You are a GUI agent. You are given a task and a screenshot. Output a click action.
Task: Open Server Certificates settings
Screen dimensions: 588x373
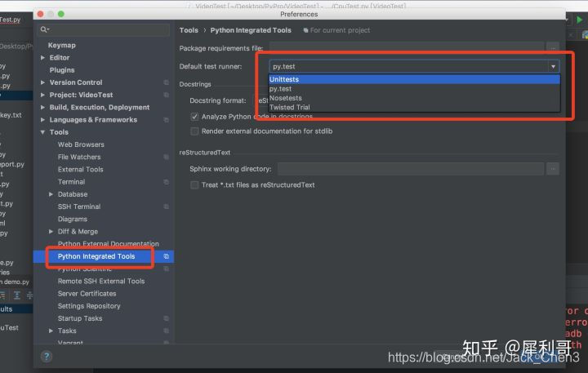pyautogui.click(x=87, y=294)
